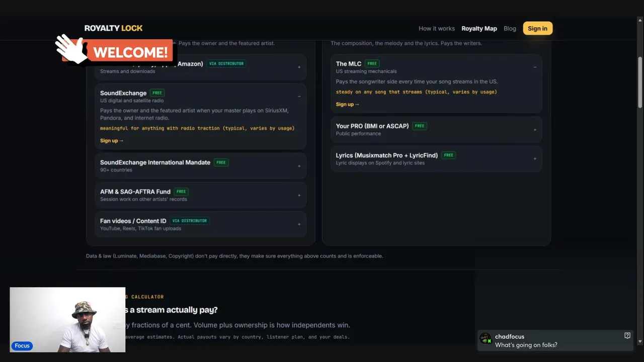
Task: Expand the Lyrics Musixmatch Pro row
Action: (436, 158)
